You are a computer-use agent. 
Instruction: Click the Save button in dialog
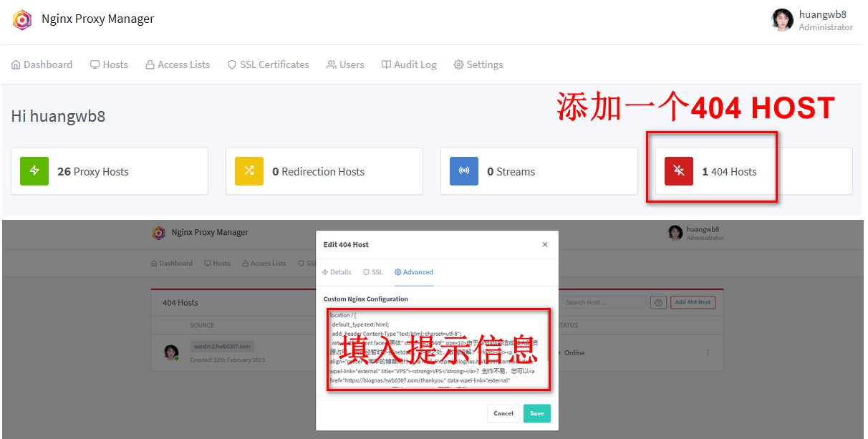point(536,413)
